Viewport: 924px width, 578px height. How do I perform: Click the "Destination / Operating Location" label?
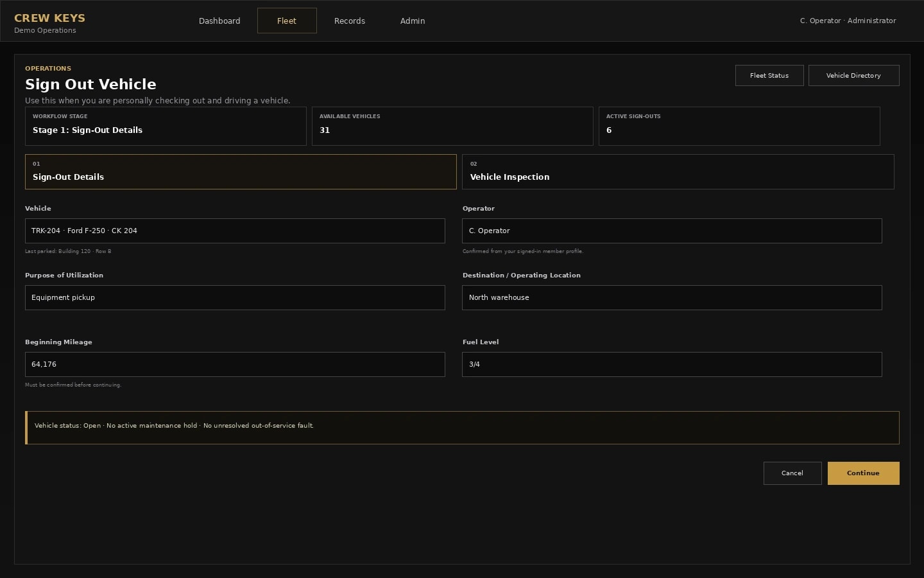(x=522, y=275)
